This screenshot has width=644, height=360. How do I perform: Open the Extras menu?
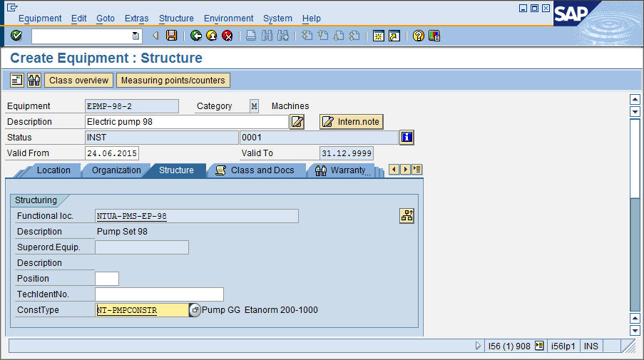[x=136, y=19]
